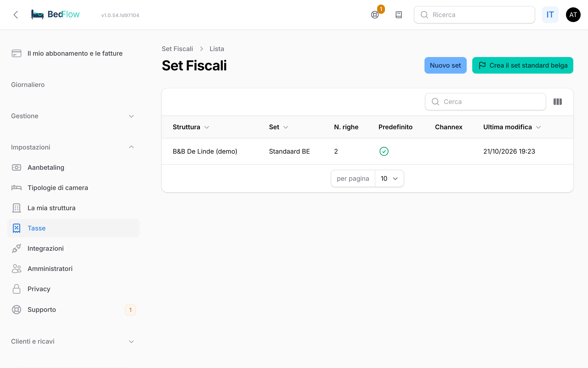Open the per pagina 10 dropdown
Viewport: 588px width, 368px height.
(390, 178)
